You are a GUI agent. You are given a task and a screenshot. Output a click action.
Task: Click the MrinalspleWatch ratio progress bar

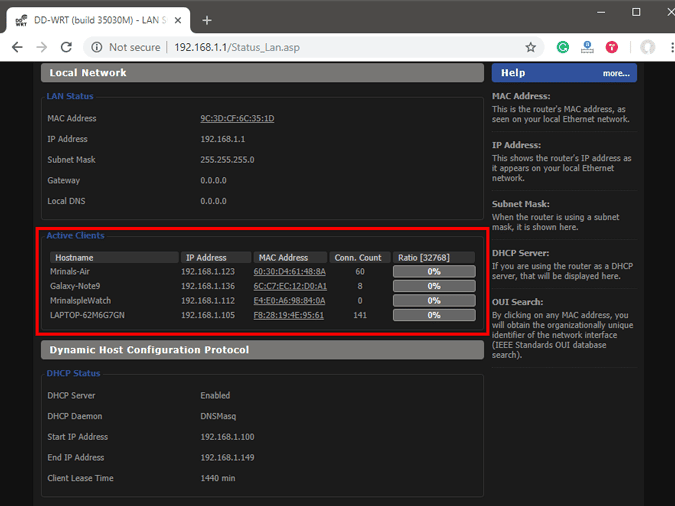click(x=434, y=301)
